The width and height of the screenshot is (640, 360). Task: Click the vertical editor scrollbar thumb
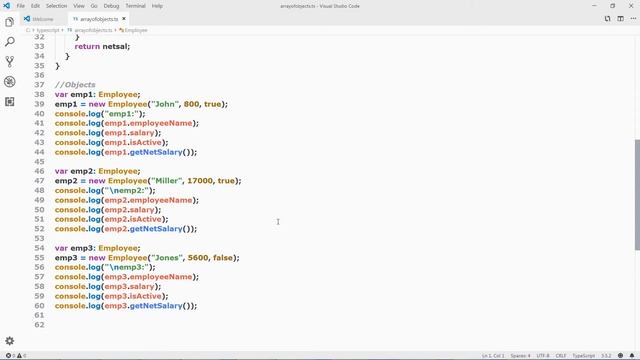637,195
